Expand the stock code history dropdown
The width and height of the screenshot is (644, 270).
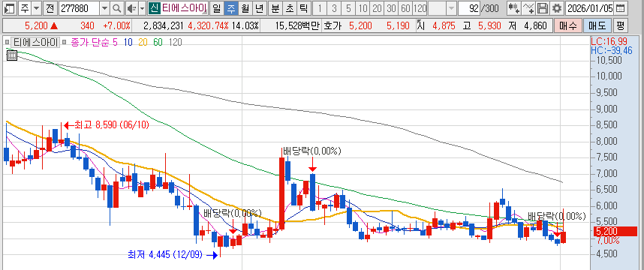[104, 7]
